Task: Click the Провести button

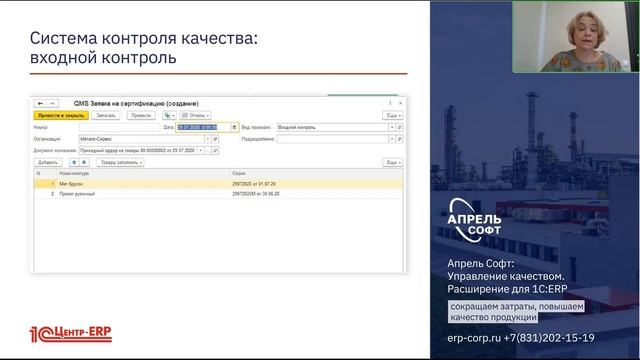Action: pyautogui.click(x=141, y=116)
